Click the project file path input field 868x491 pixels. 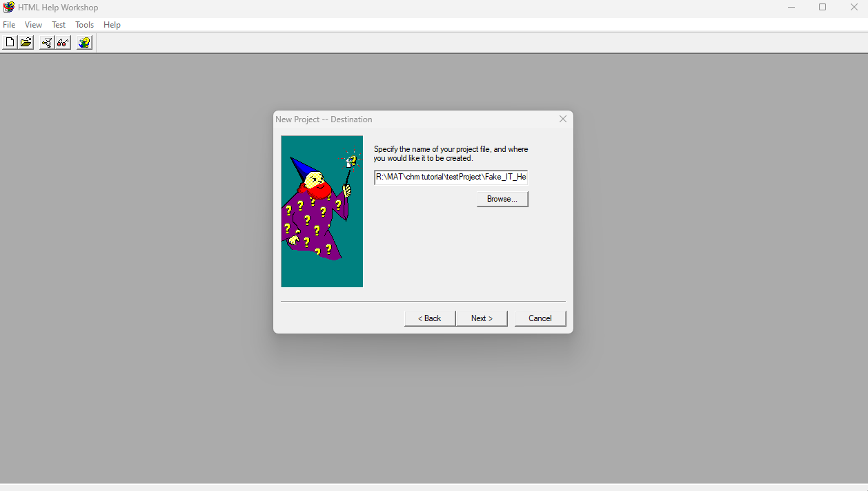[x=451, y=177]
